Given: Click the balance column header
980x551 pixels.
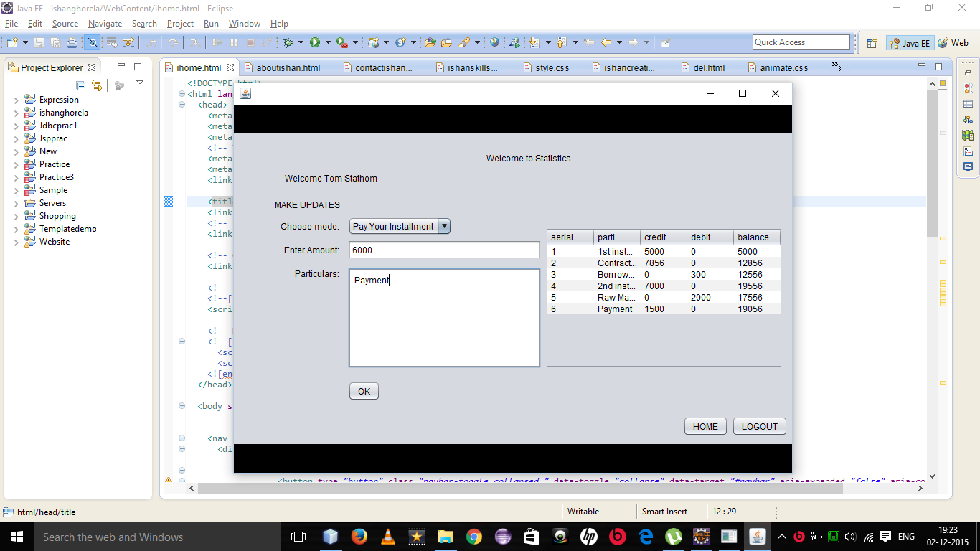Looking at the screenshot, I should [x=756, y=237].
